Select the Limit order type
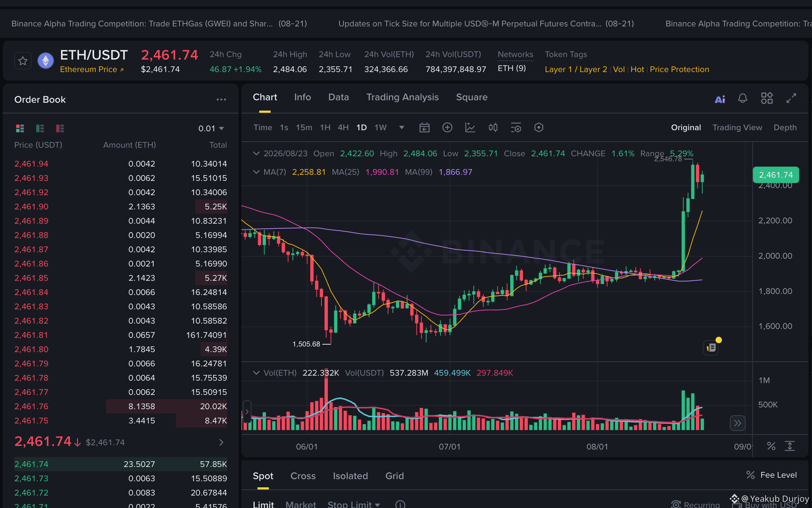The width and height of the screenshot is (812, 508). 263,504
